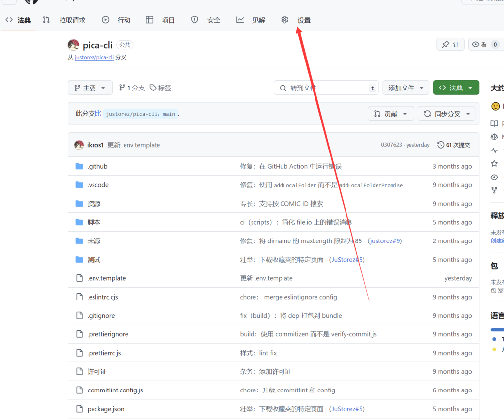Image resolution: width=504 pixels, height=420 pixels.
Task: Open the 标签 tags link
Action: (160, 88)
